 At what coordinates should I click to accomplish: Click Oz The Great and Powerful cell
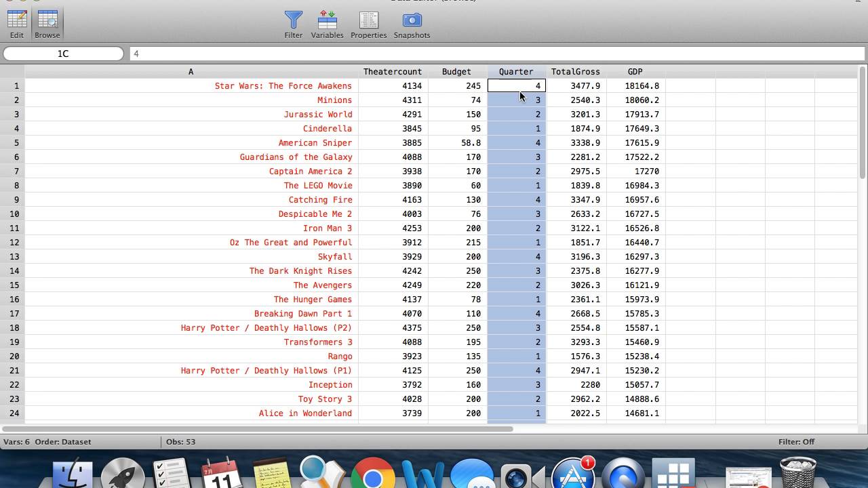click(x=191, y=242)
